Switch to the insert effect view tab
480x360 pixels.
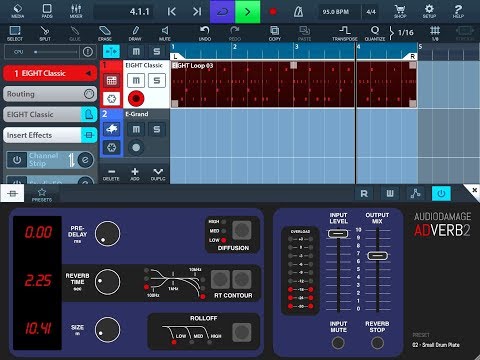pos(12,194)
